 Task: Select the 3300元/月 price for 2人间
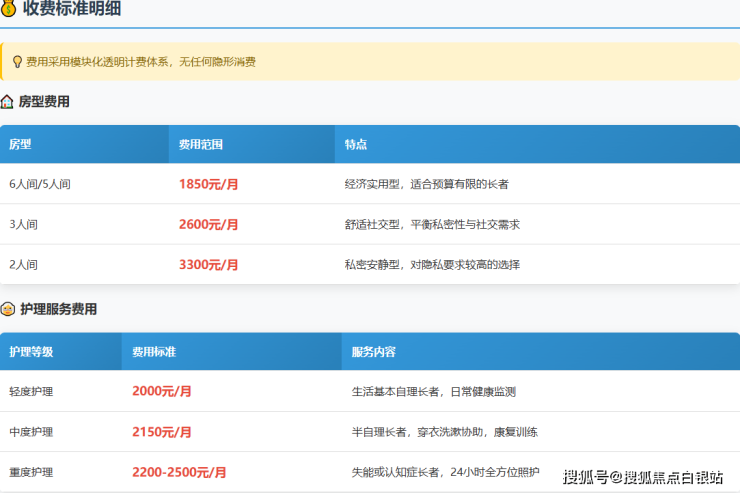[208, 265]
